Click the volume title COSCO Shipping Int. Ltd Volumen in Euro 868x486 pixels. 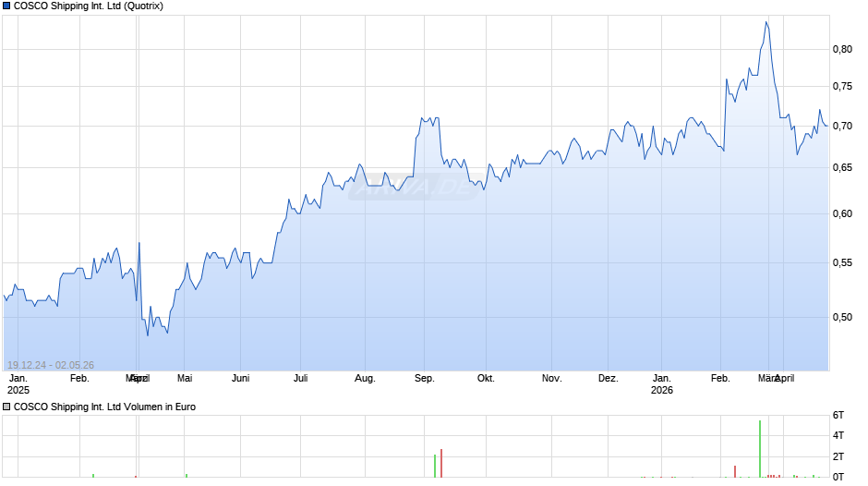(x=104, y=407)
